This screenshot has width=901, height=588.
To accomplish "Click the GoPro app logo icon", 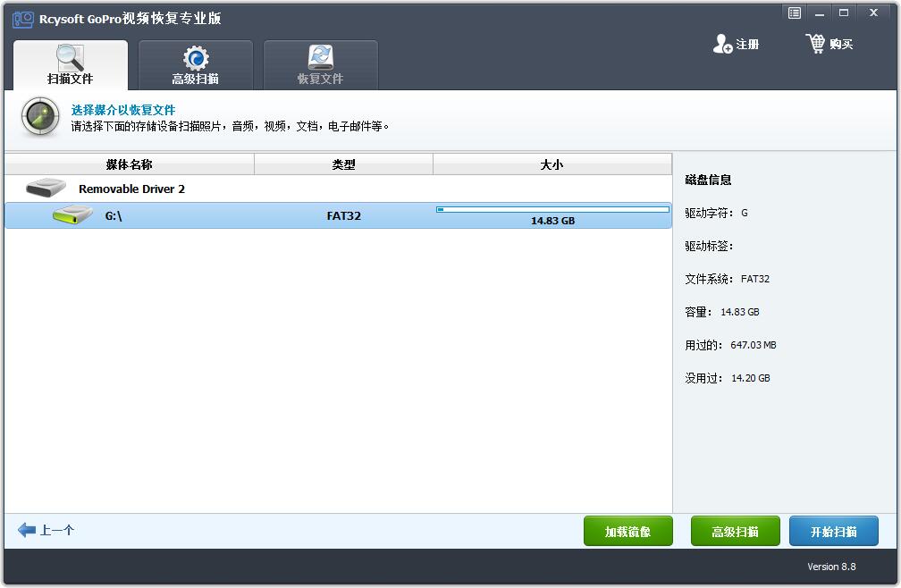I will (22, 19).
